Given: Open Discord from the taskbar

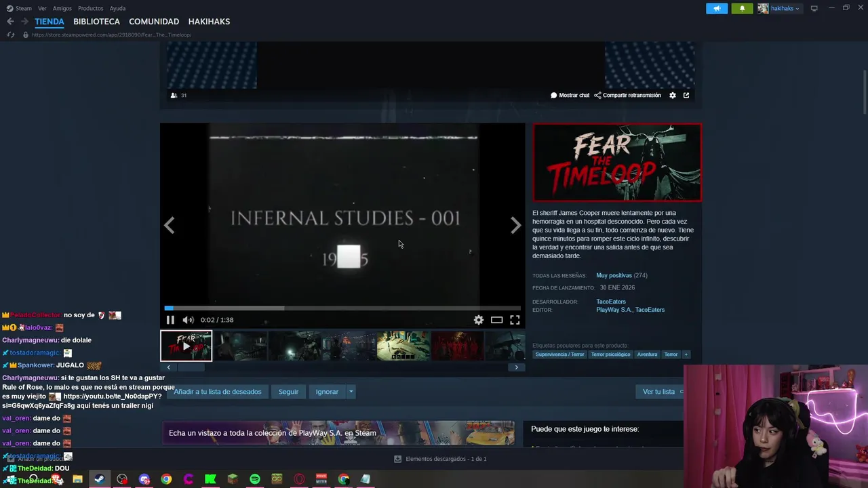Looking at the screenshot, I should click(x=144, y=479).
